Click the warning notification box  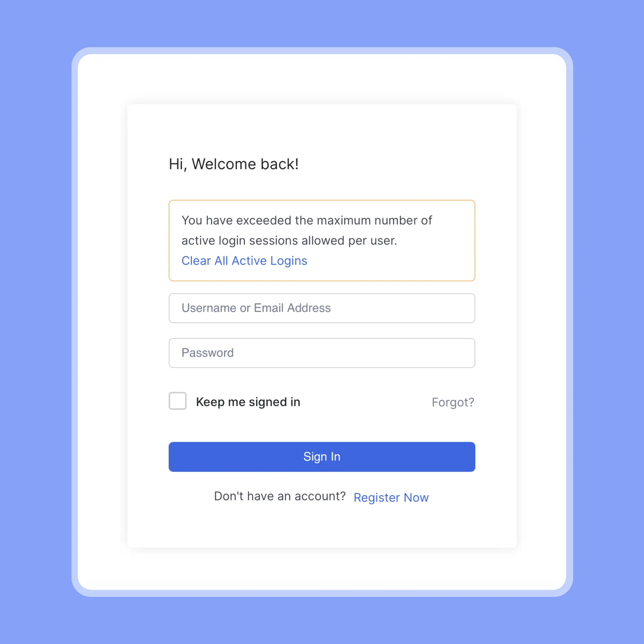(x=321, y=240)
